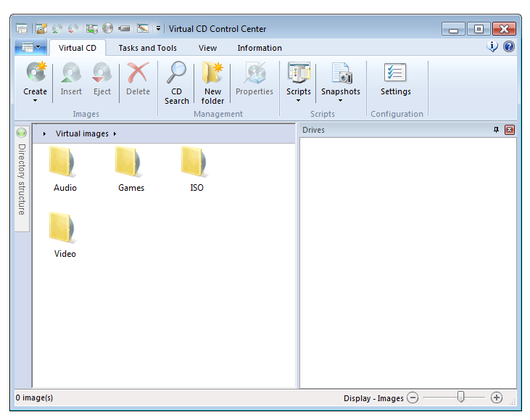Click quick-access eject disc icon

73,29
